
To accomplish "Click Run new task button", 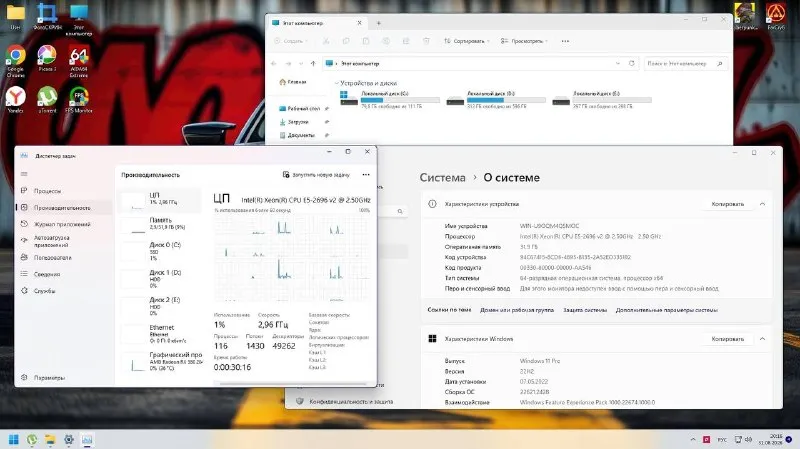I will (x=316, y=174).
